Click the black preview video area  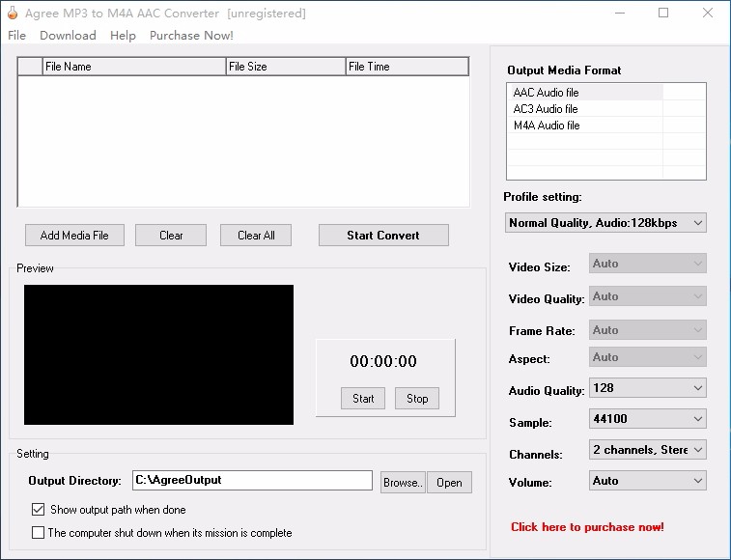click(159, 355)
